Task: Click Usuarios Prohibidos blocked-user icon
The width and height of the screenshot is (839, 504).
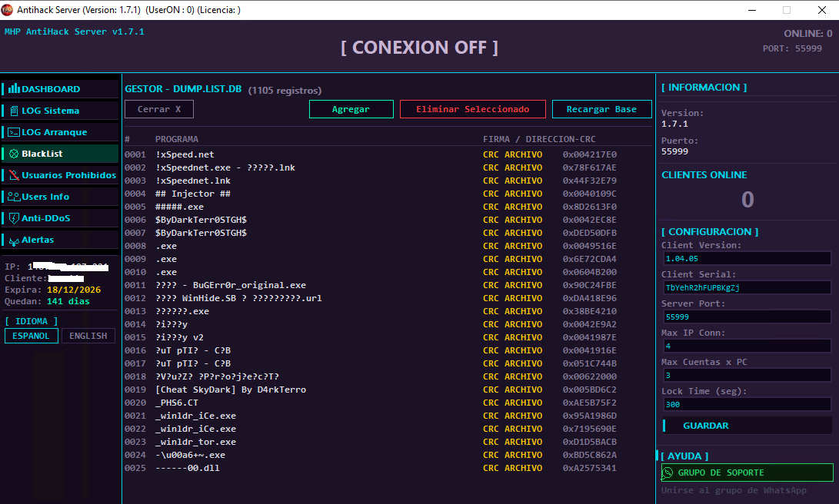Action: pyautogui.click(x=14, y=174)
